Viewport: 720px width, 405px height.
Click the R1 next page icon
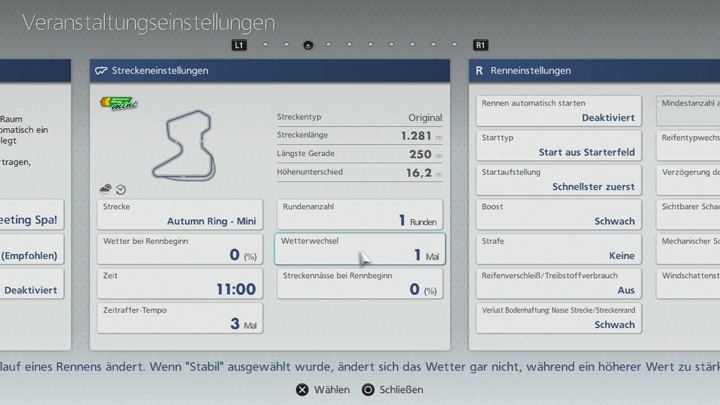tap(480, 45)
